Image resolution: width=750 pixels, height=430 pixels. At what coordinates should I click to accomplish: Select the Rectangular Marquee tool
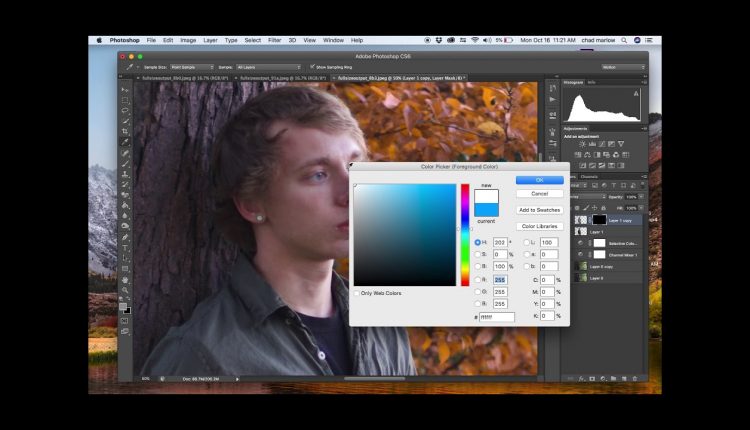coord(125,100)
